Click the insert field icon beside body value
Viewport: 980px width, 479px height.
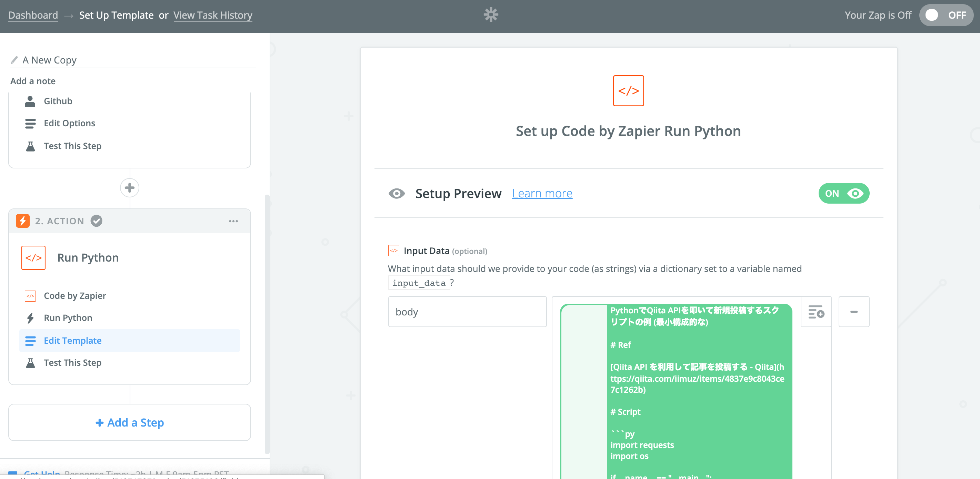coord(816,312)
